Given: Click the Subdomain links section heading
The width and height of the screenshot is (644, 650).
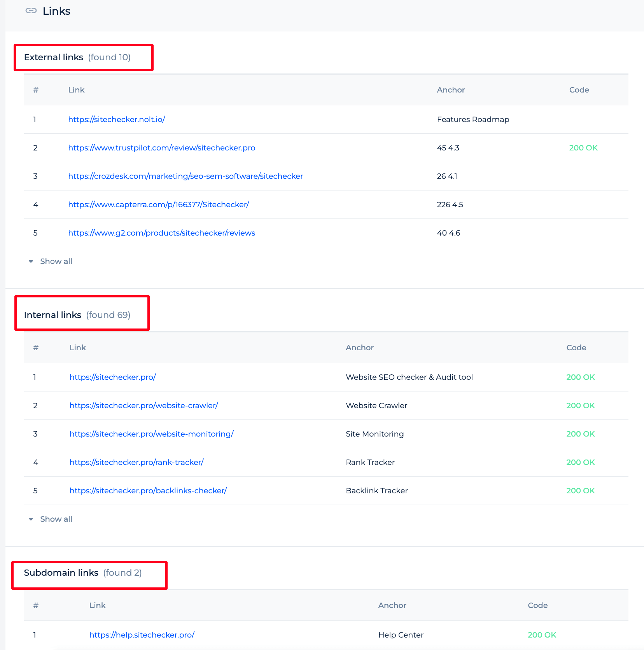Looking at the screenshot, I should (61, 573).
